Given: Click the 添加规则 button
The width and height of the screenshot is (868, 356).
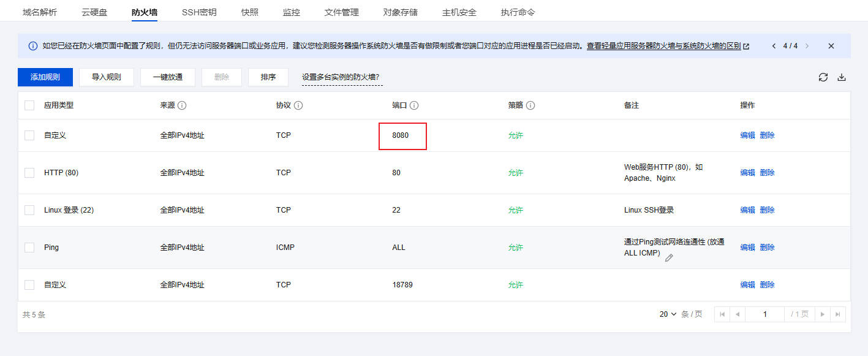Looking at the screenshot, I should pos(45,77).
